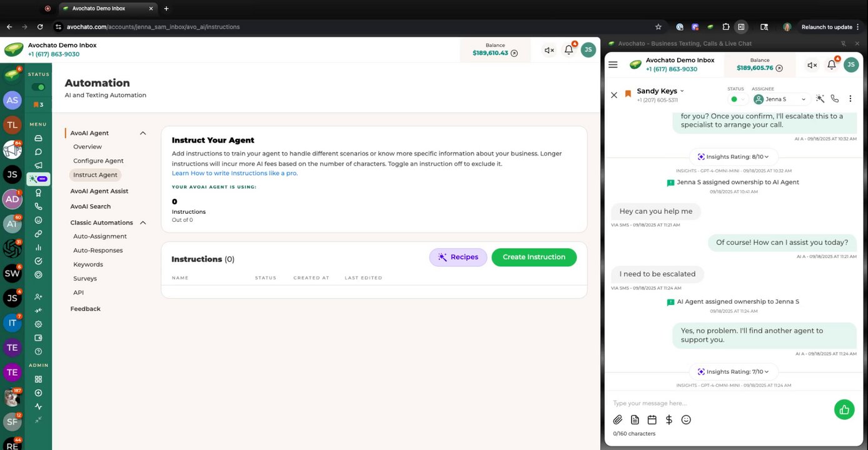Open the smiley face icon in the left menu

(38, 220)
